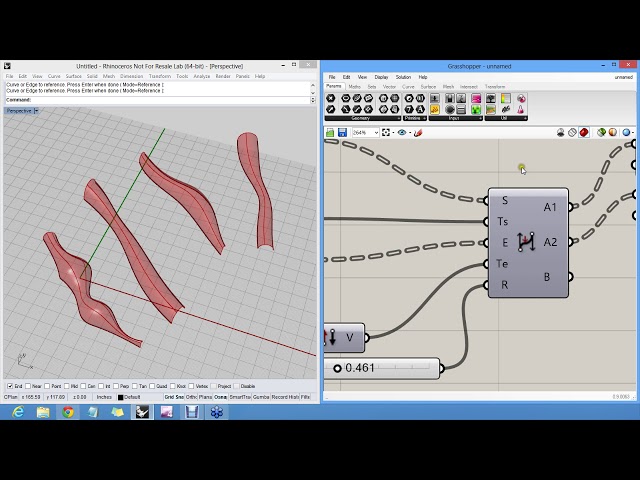Enable the Perp osnap checkbox
Screen dimensions: 640x480
tap(116, 386)
